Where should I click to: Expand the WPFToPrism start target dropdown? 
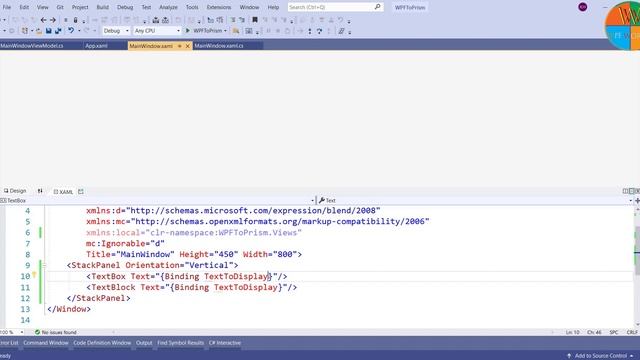[x=225, y=31]
